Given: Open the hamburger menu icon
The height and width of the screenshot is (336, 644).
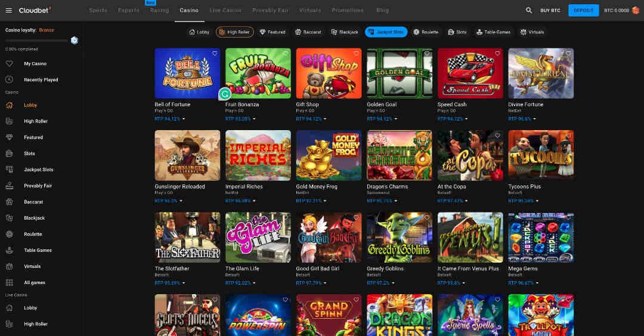Looking at the screenshot, I should pos(8,10).
